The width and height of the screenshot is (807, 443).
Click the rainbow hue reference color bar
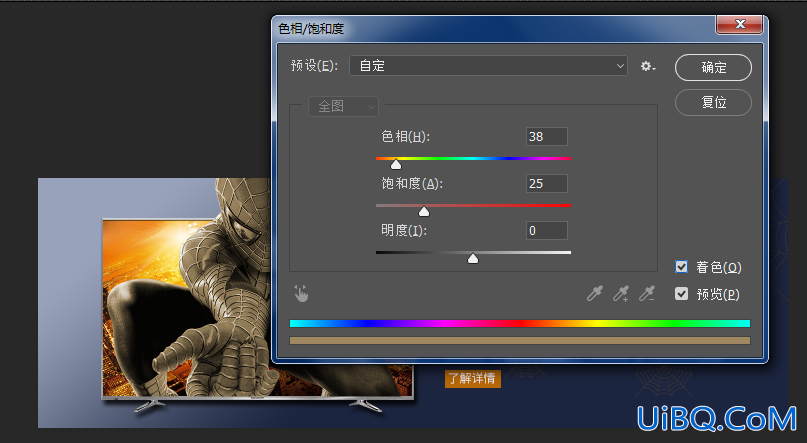[520, 324]
